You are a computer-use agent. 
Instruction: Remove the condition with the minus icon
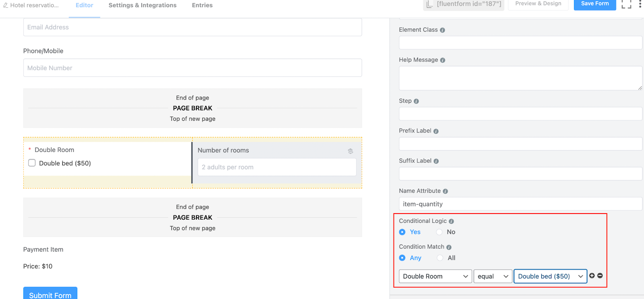tap(600, 276)
